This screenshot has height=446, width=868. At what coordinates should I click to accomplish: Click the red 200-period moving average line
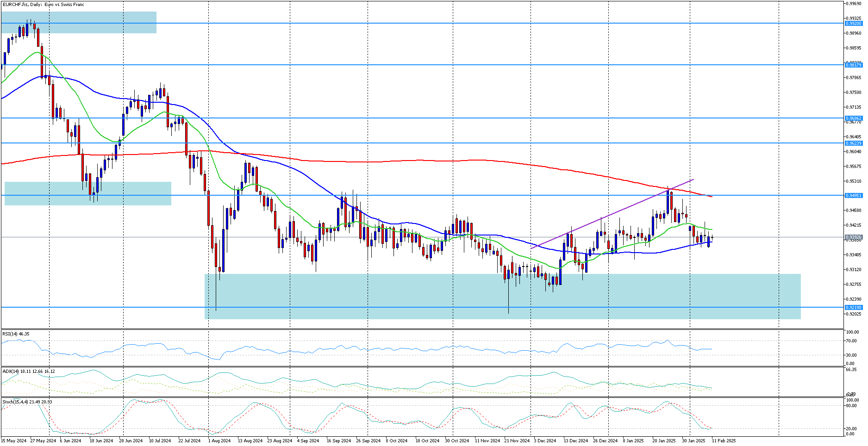370,161
